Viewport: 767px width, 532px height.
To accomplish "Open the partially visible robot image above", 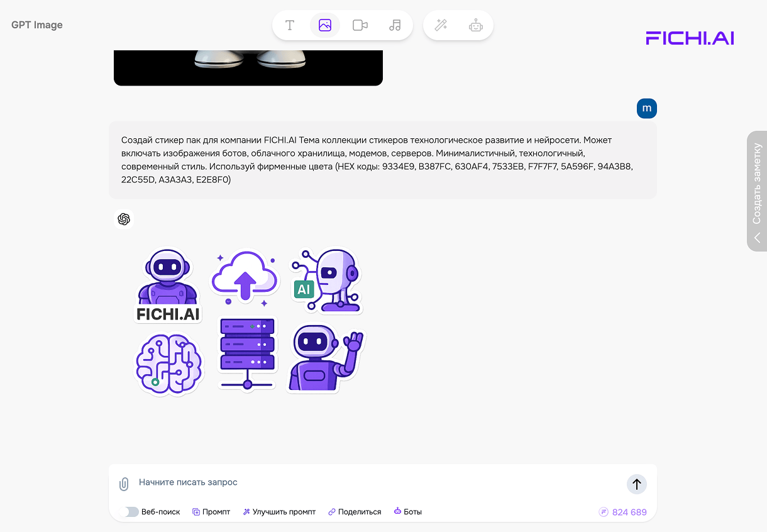I will (x=248, y=68).
